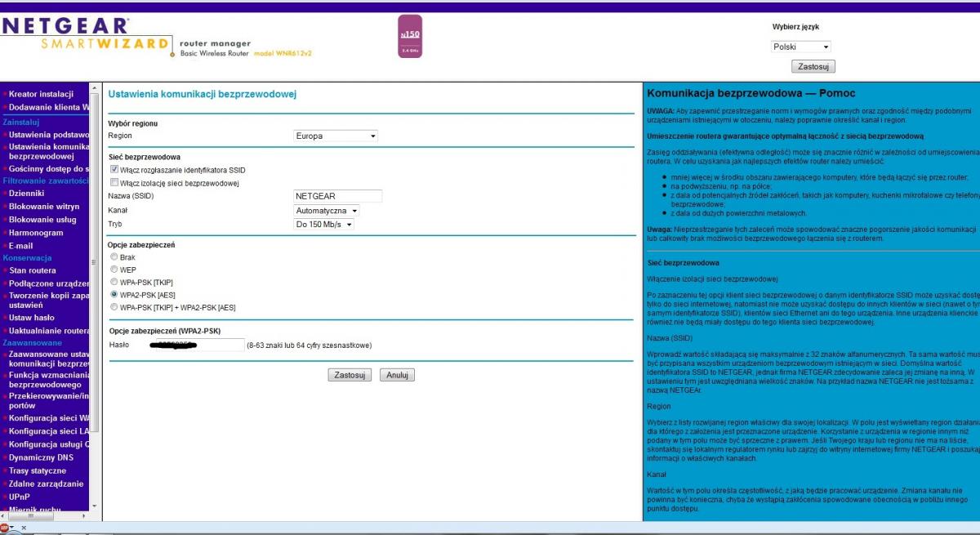Select the WPA-PSK [TKIP] radio button
The width and height of the screenshot is (980, 535).
click(114, 281)
